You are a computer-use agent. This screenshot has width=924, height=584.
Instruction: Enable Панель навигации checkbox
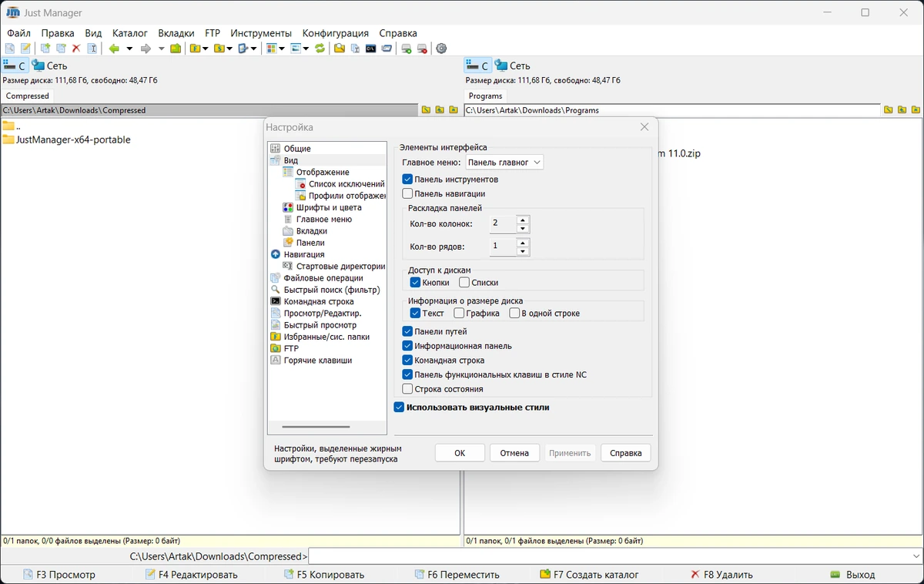click(x=407, y=193)
